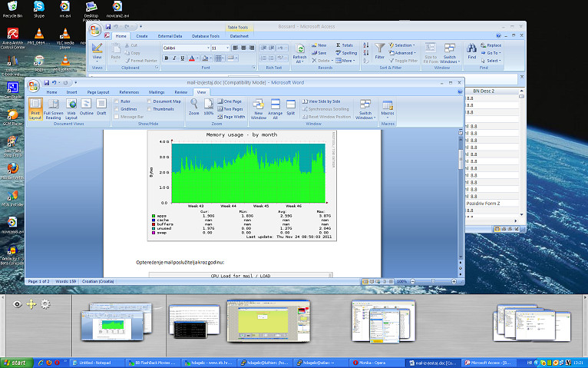Image resolution: width=588 pixels, height=368 pixels.
Task: Click the Split window icon
Action: pos(291,106)
